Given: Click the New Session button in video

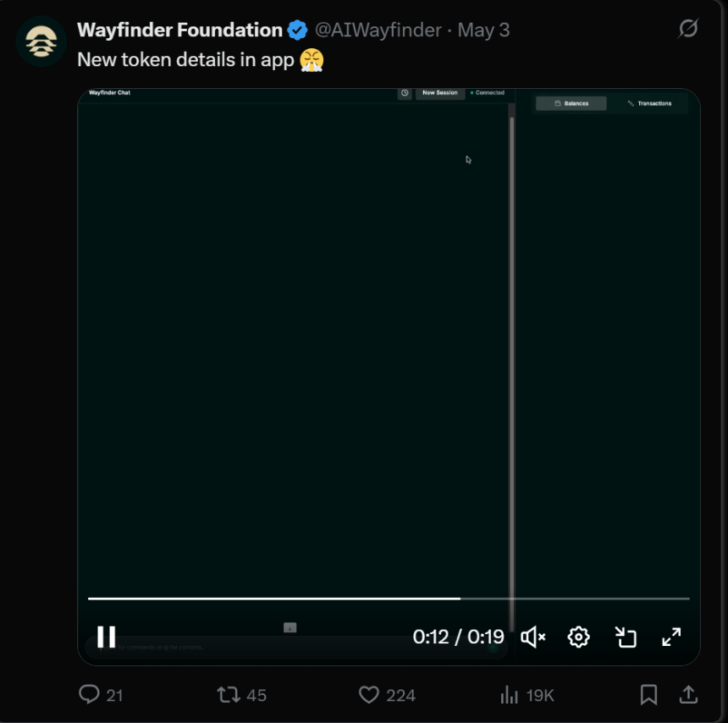Looking at the screenshot, I should pos(440,93).
